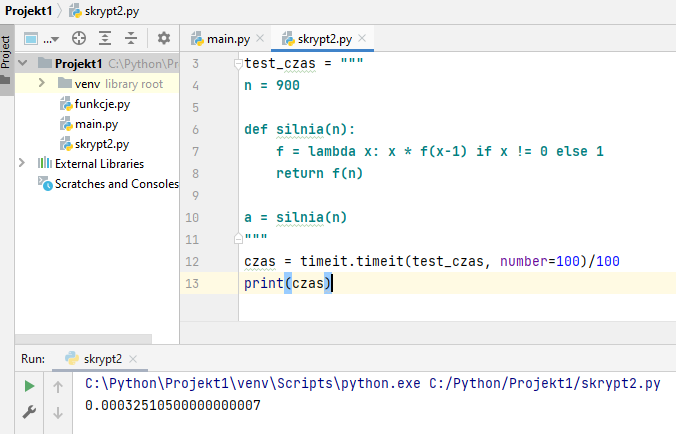Expand the venv library root folder

coord(47,84)
